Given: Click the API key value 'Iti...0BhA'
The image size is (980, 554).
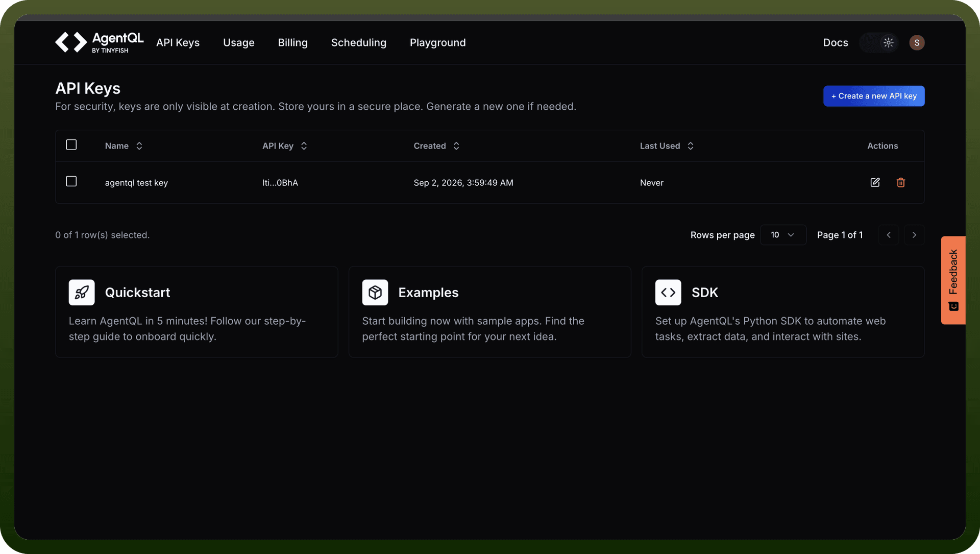Looking at the screenshot, I should pyautogui.click(x=280, y=183).
